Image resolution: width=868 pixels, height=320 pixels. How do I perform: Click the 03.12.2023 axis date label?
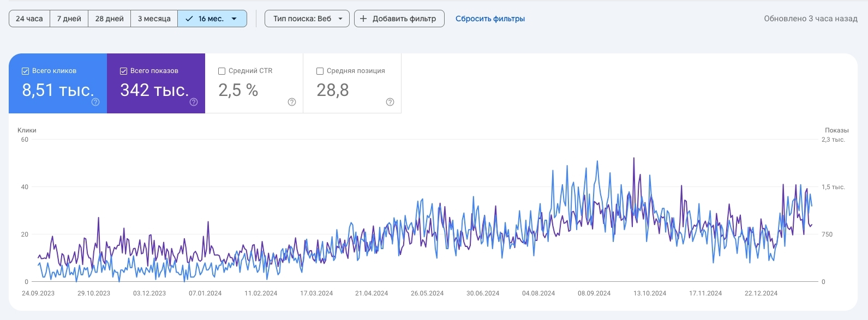click(149, 293)
